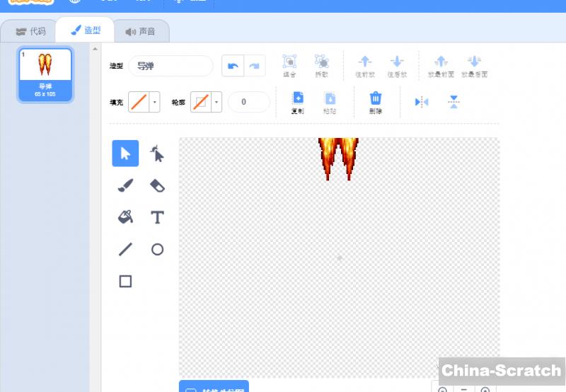
Task: Flip costume vertically
Action: click(x=454, y=102)
